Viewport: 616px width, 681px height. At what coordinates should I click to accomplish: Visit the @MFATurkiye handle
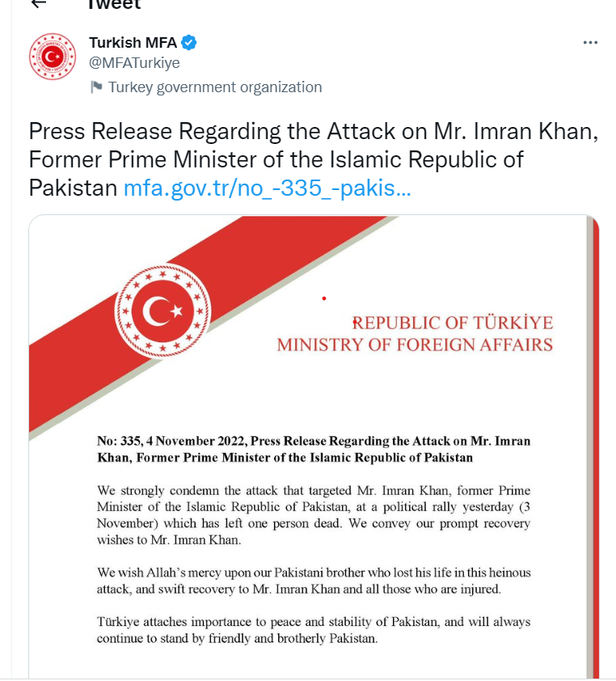134,63
